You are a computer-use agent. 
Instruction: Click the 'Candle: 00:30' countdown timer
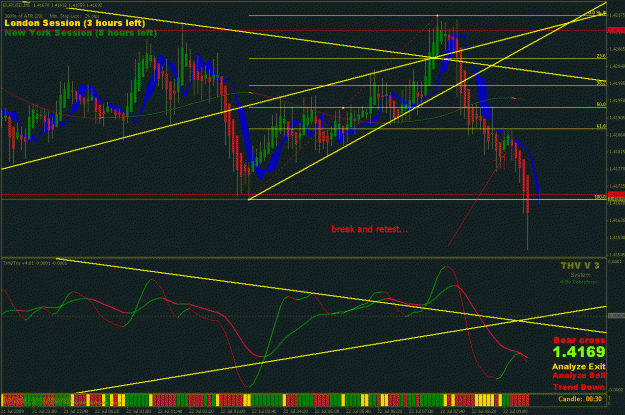click(x=580, y=399)
